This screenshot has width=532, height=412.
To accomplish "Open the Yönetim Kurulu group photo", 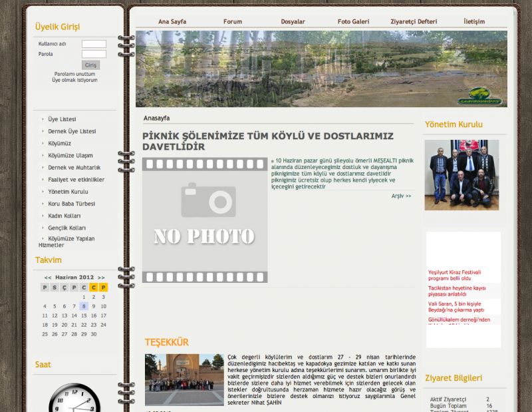I will (x=462, y=175).
